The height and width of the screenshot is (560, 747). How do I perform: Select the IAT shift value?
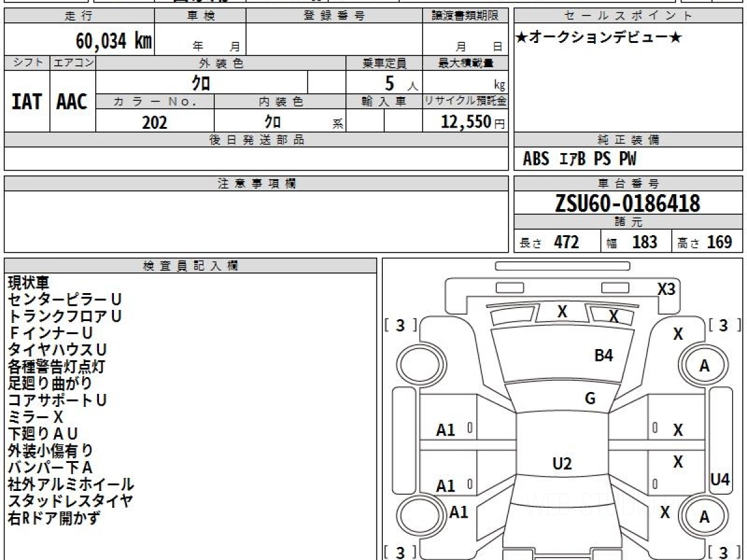coord(27,101)
